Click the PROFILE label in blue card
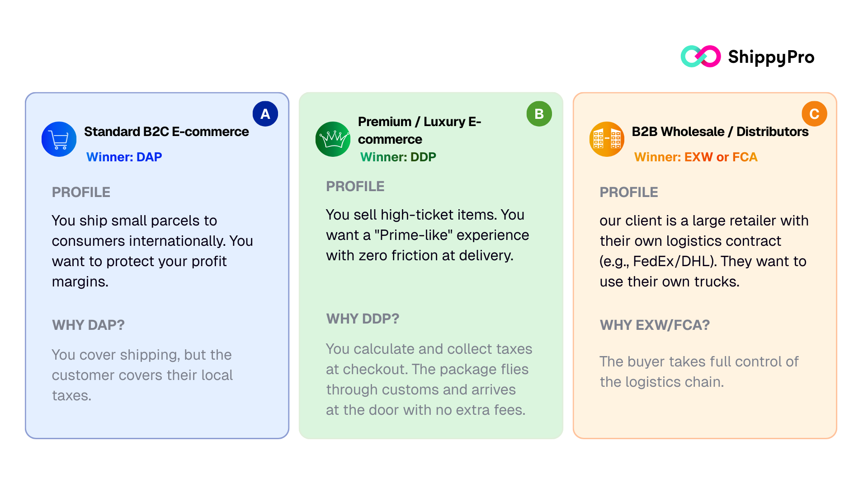Viewport: 868px width, 488px height. (x=81, y=192)
